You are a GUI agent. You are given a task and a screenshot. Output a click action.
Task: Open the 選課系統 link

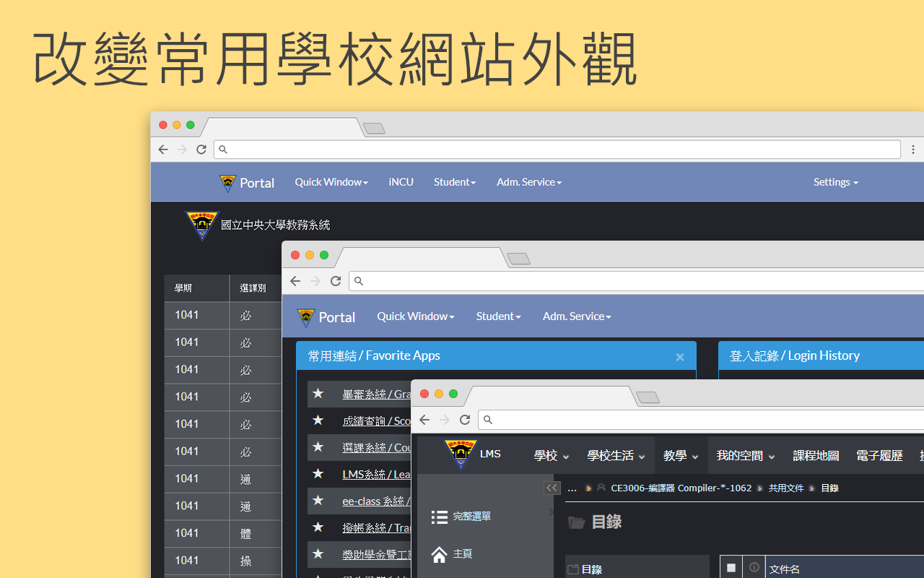pos(377,448)
